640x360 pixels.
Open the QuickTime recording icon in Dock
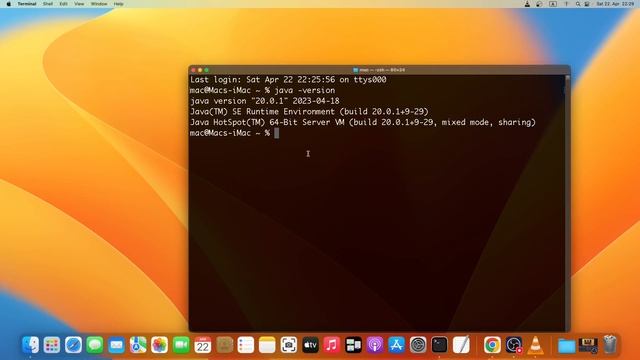[514, 345]
